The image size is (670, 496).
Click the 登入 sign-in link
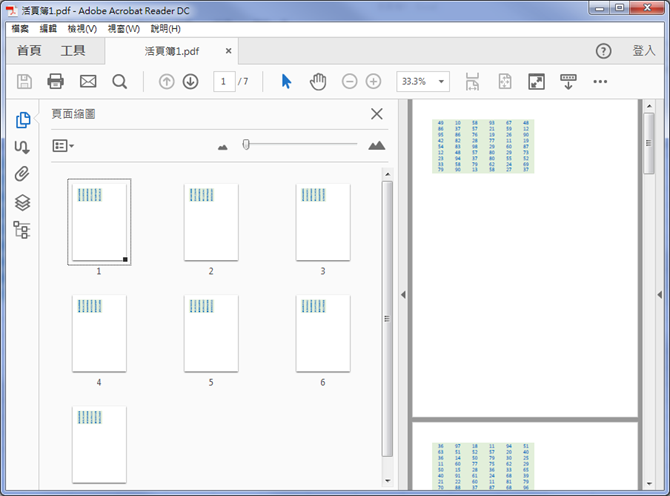tap(644, 51)
